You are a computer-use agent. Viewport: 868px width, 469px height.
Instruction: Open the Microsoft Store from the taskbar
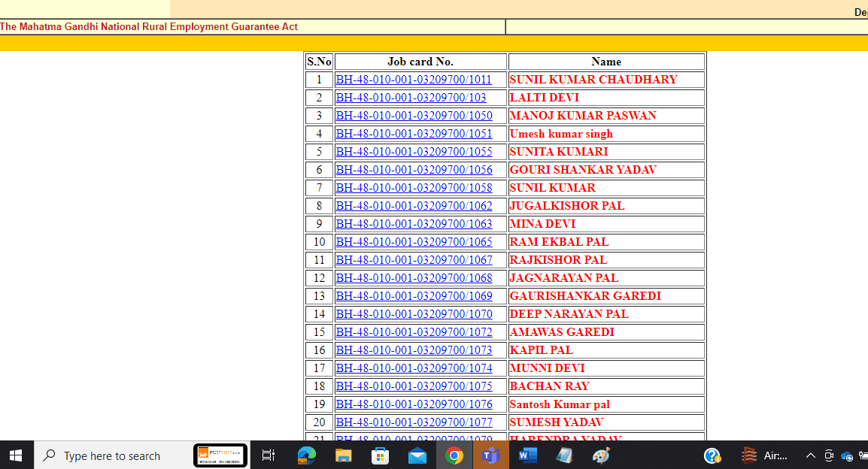point(380,455)
